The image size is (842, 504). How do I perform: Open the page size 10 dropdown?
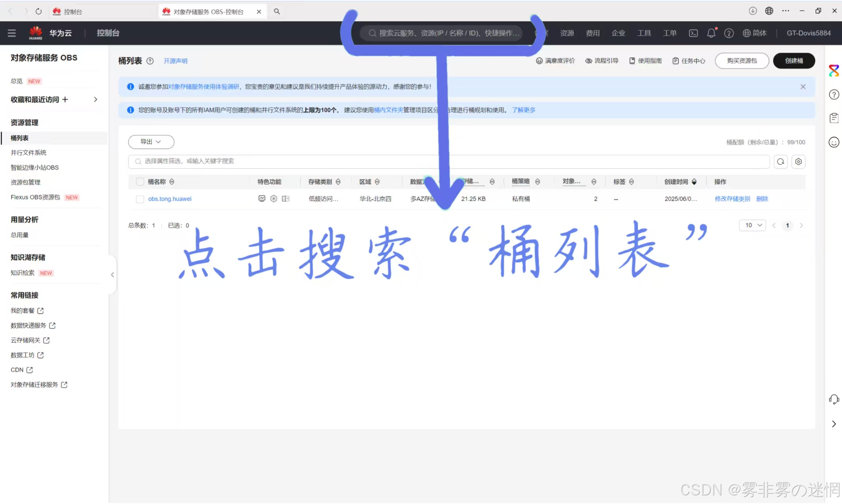click(x=752, y=225)
